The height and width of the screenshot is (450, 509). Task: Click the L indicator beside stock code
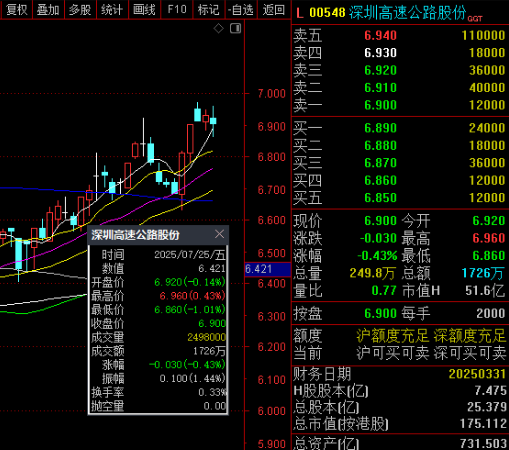(300, 13)
